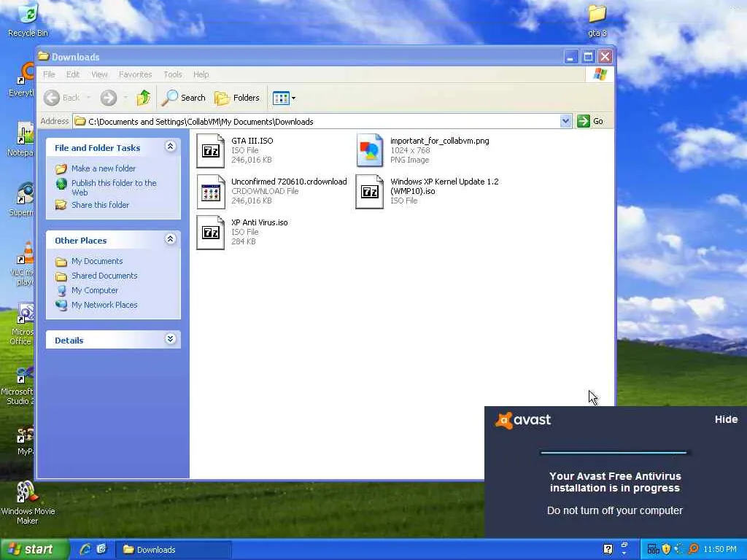Open the File menu
The width and height of the screenshot is (747, 560).
(x=49, y=74)
